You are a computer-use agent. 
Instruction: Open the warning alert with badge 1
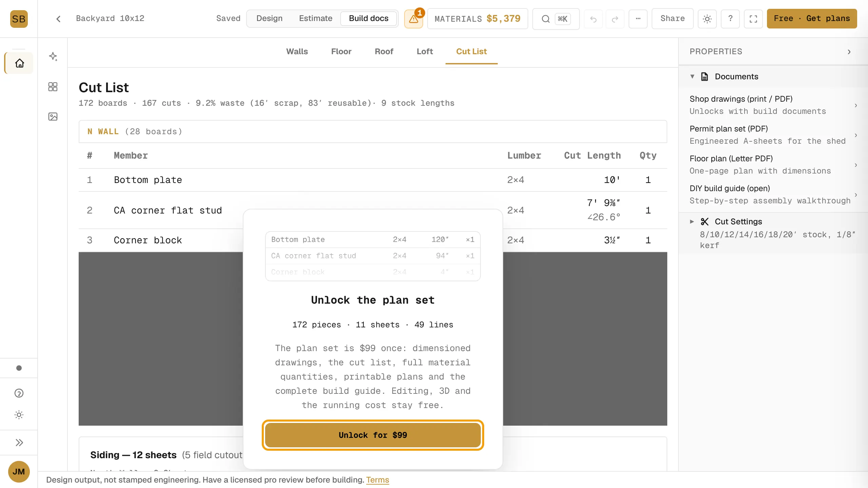[x=414, y=19]
